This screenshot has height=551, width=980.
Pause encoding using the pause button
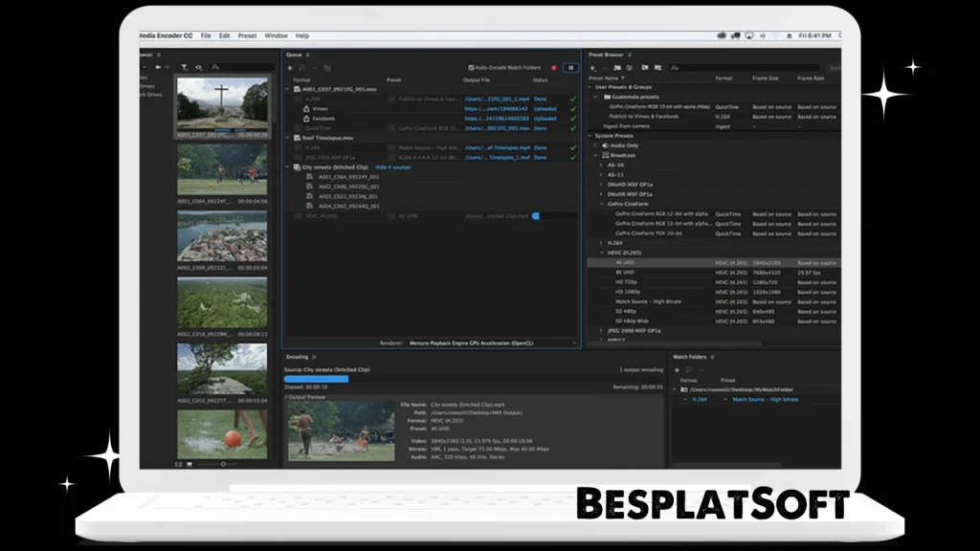click(x=571, y=67)
